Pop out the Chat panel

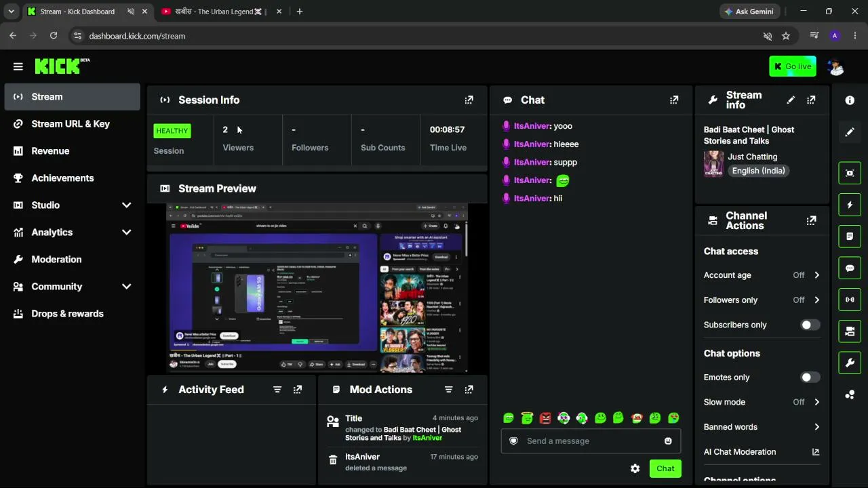click(674, 100)
